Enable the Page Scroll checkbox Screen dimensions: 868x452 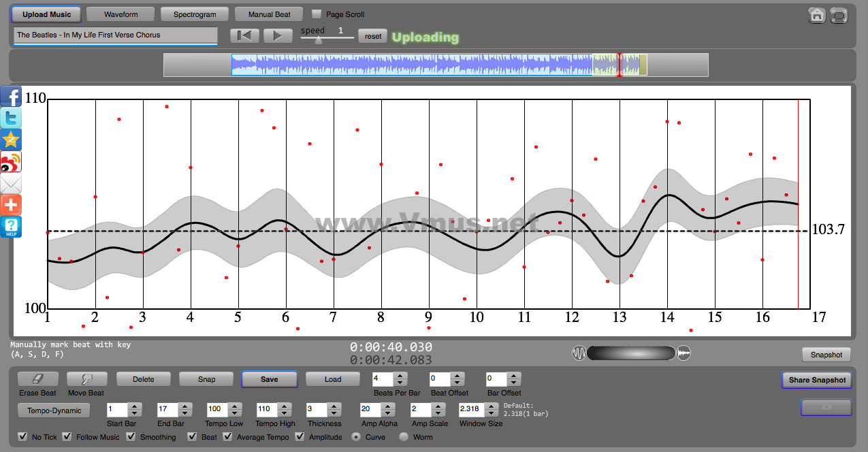click(317, 14)
